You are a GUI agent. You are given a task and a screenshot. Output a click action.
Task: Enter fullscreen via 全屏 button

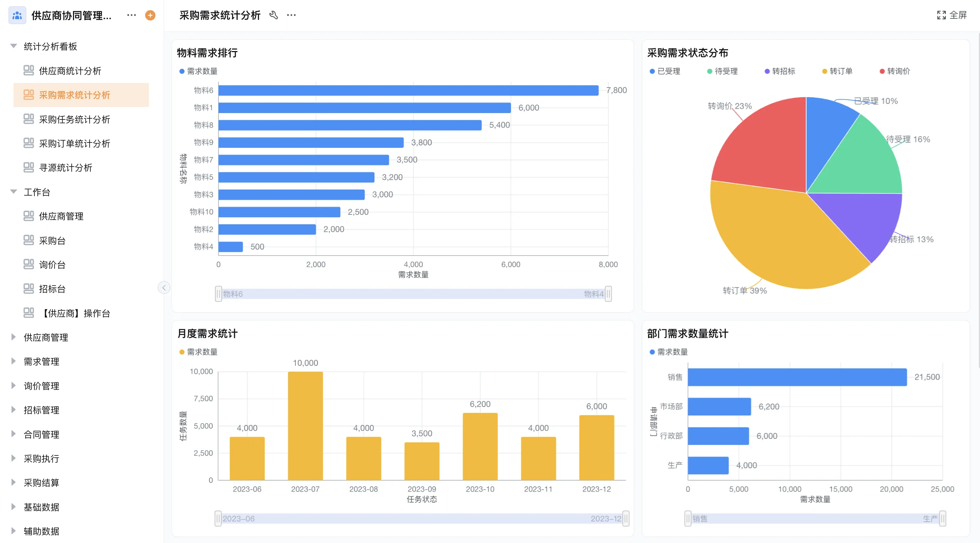952,15
